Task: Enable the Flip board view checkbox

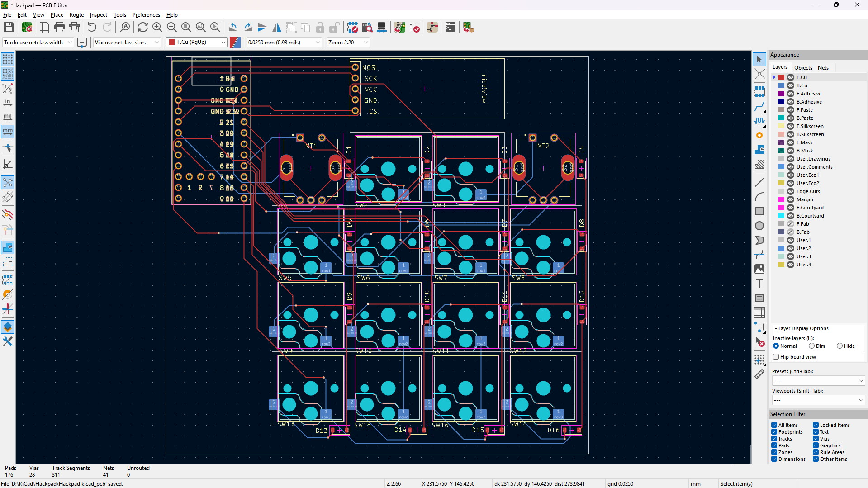Action: [x=776, y=357]
